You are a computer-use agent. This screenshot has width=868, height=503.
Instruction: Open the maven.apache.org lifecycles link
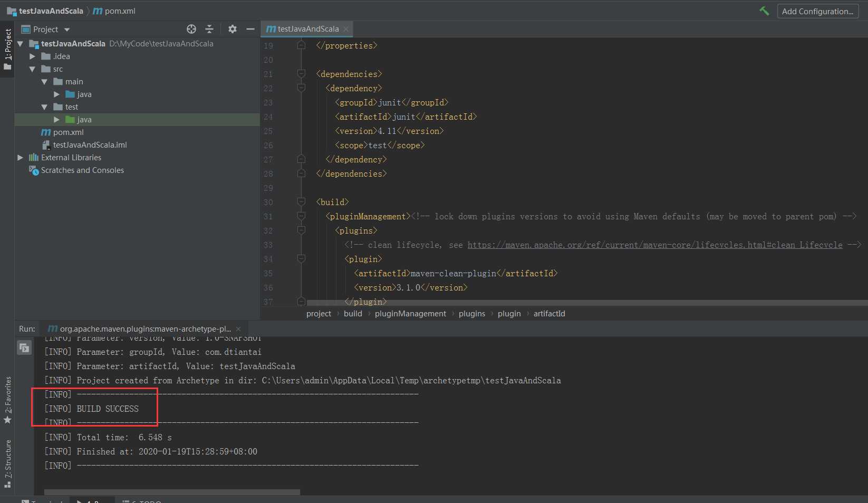tap(655, 245)
